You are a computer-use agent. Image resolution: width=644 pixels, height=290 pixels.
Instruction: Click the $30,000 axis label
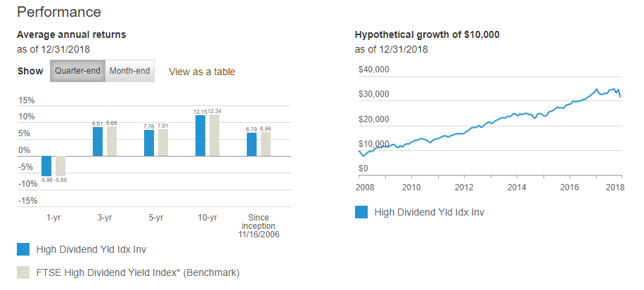(374, 94)
